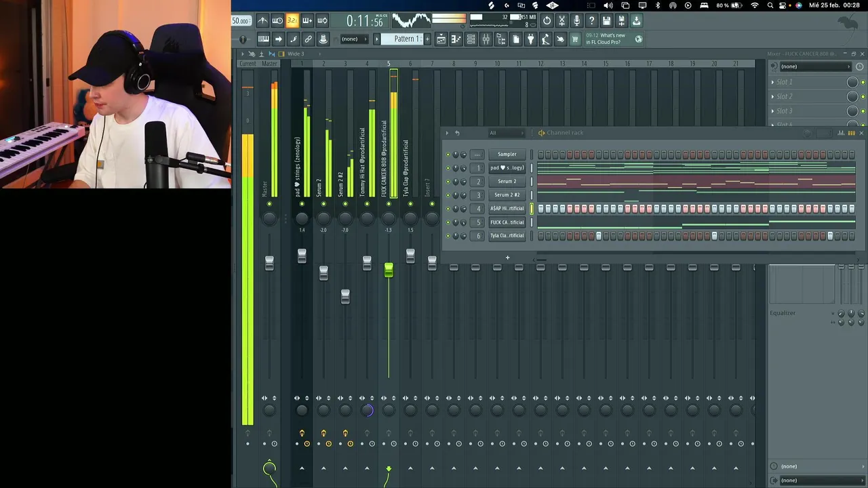Enable wait for input before playing
Screen dimensions: 868x488
(x=277, y=21)
